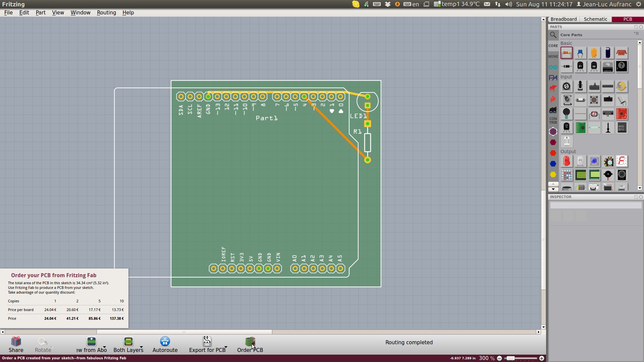Click the View from Above icon
644x362 pixels.
[x=92, y=342]
